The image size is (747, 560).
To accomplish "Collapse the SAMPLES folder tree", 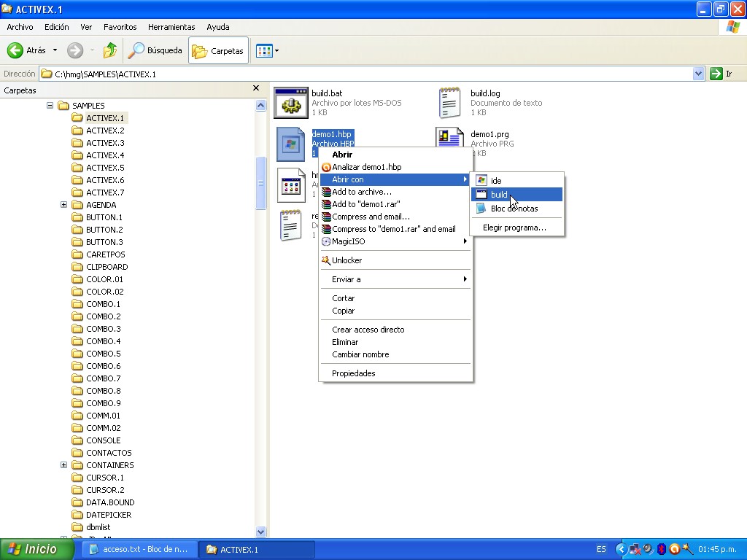I will click(50, 105).
